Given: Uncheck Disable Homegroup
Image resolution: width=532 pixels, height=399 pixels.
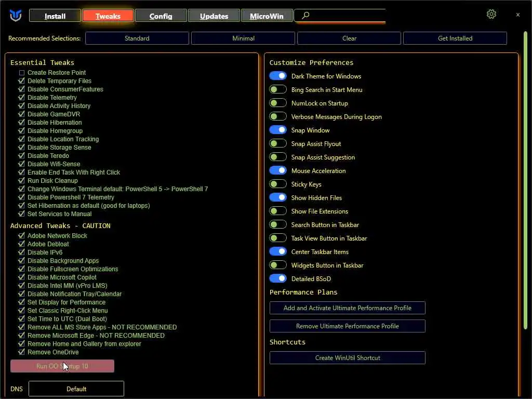Looking at the screenshot, I should click(22, 130).
